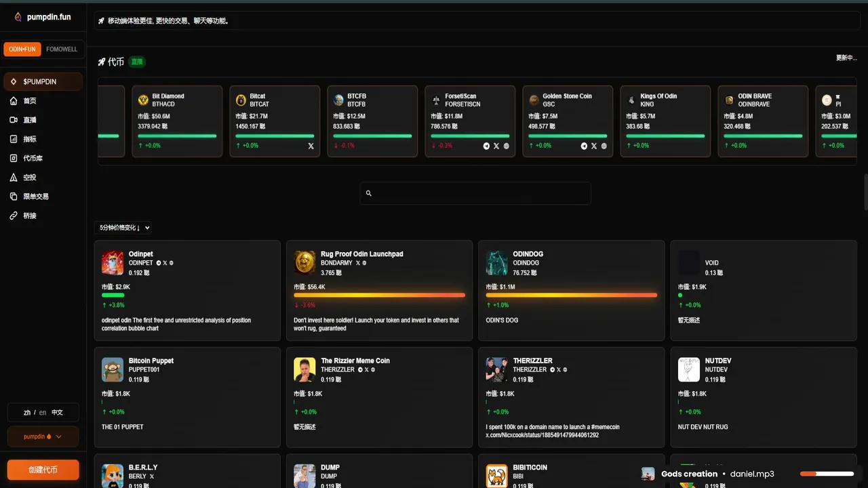Click the THERIZZLER duo photo thumbnail
Screen dimensions: 868x488
[x=497, y=369]
